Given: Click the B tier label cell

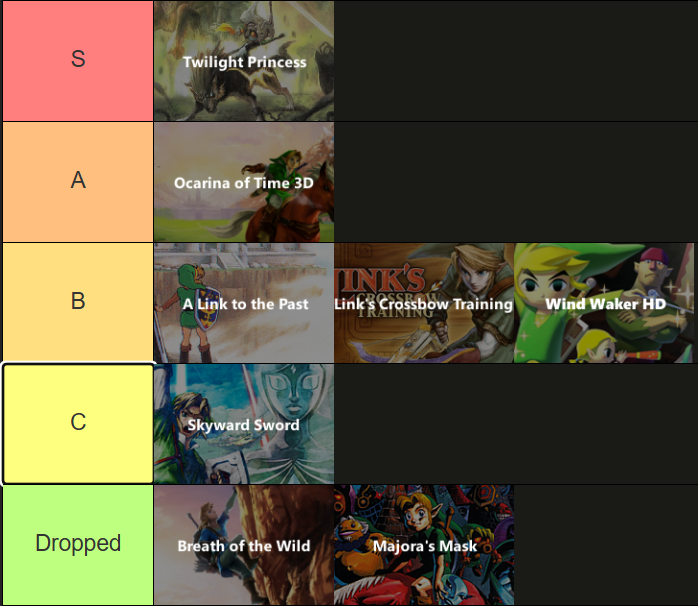Looking at the screenshot, I should [78, 302].
